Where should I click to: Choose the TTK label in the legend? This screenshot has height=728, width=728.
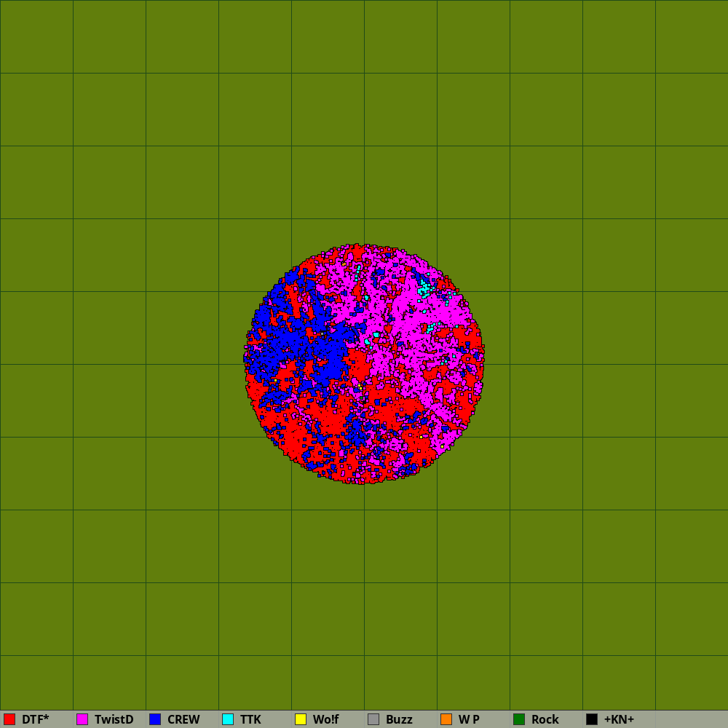(250, 719)
